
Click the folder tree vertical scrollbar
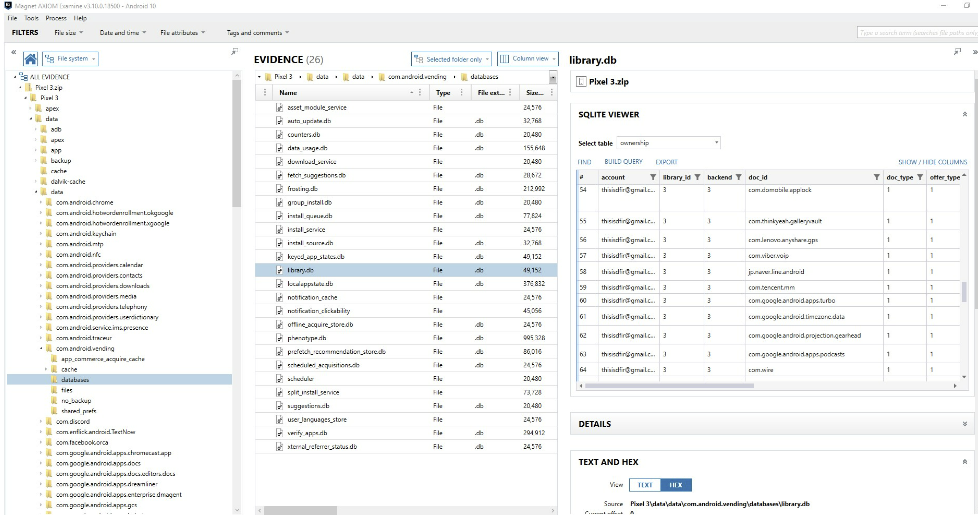tap(236, 145)
